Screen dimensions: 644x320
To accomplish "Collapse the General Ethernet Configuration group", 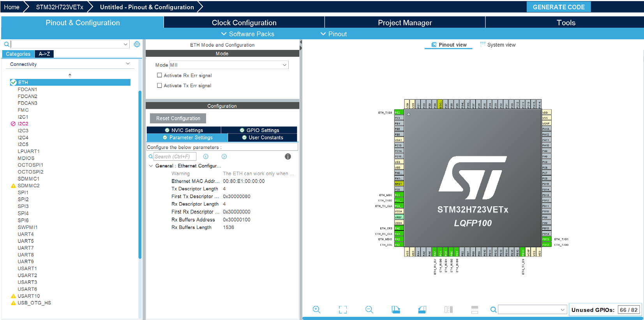I will (151, 166).
